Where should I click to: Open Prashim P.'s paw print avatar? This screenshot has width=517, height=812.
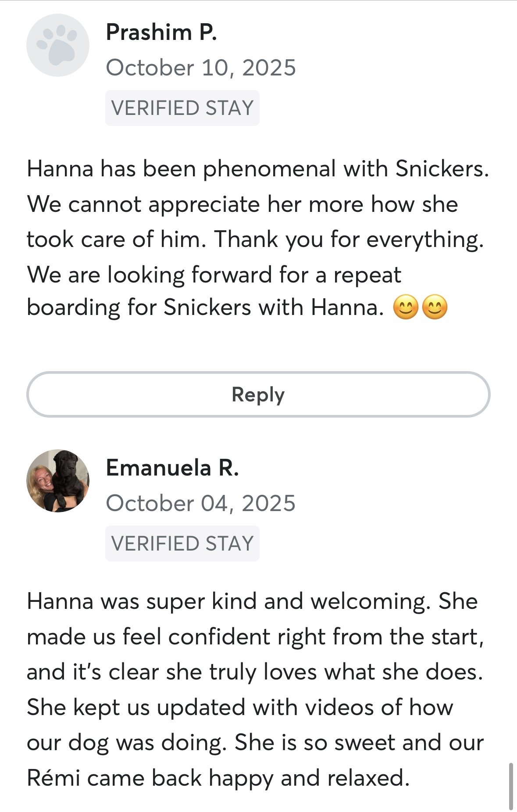coord(58,45)
